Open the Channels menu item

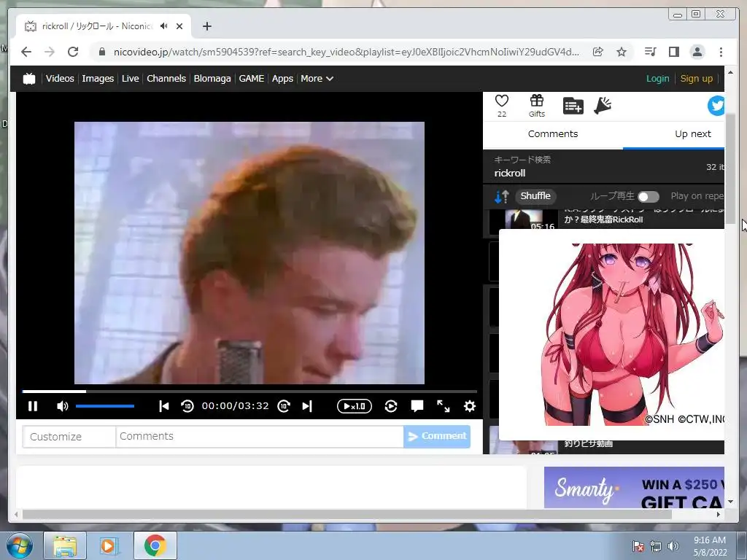point(166,79)
